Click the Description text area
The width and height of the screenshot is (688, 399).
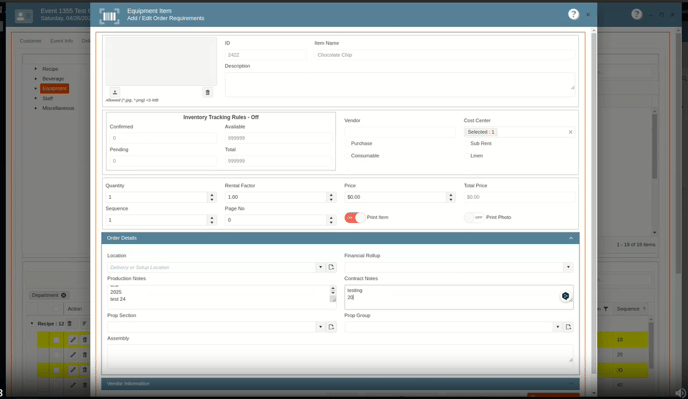(400, 84)
